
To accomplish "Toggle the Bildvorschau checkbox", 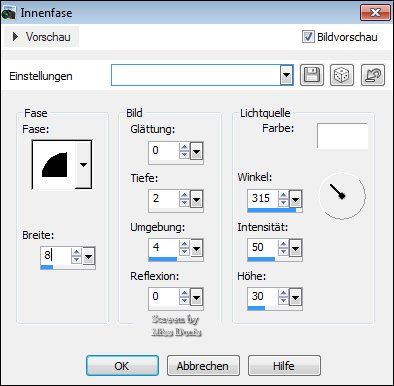I will (308, 37).
